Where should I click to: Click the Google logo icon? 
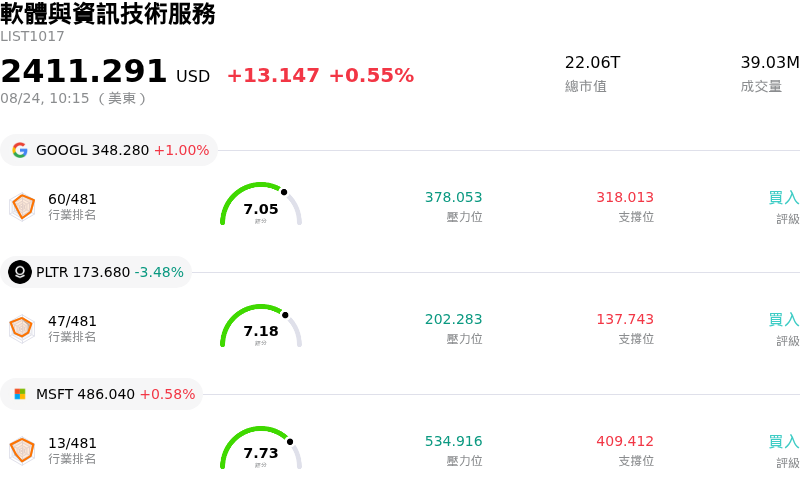click(20, 150)
